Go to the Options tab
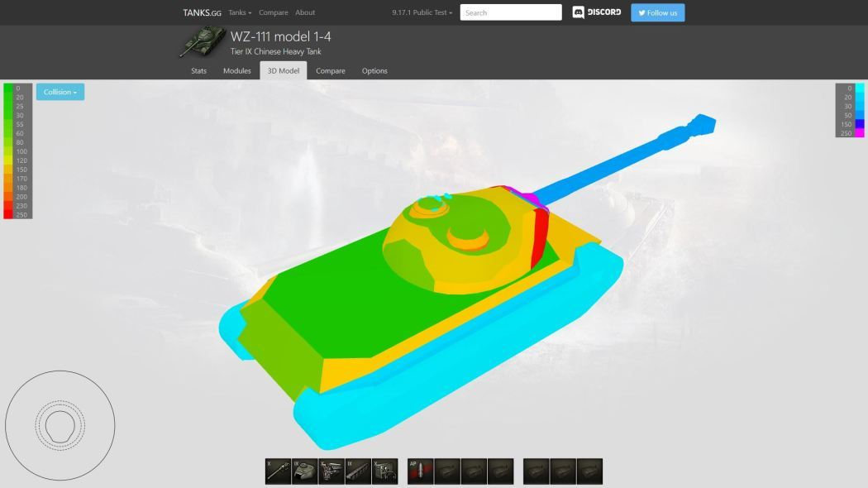868x488 pixels. [x=374, y=71]
